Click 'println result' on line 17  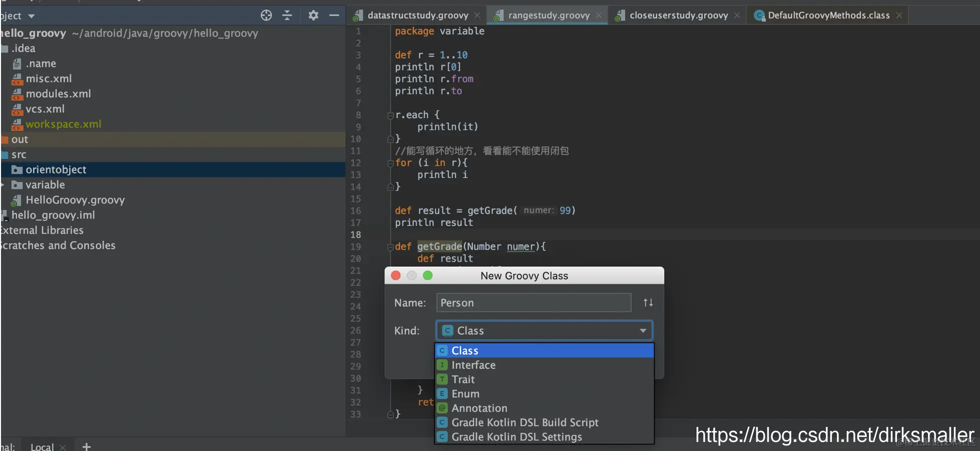click(433, 223)
